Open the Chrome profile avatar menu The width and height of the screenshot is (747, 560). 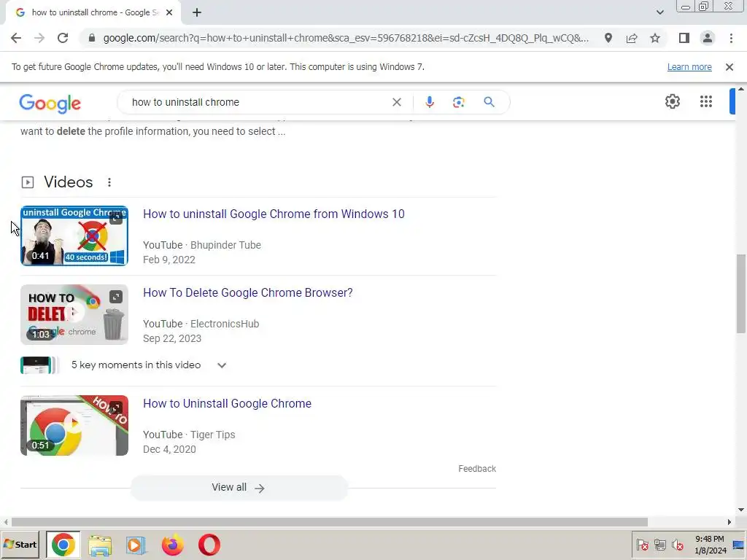(x=708, y=38)
